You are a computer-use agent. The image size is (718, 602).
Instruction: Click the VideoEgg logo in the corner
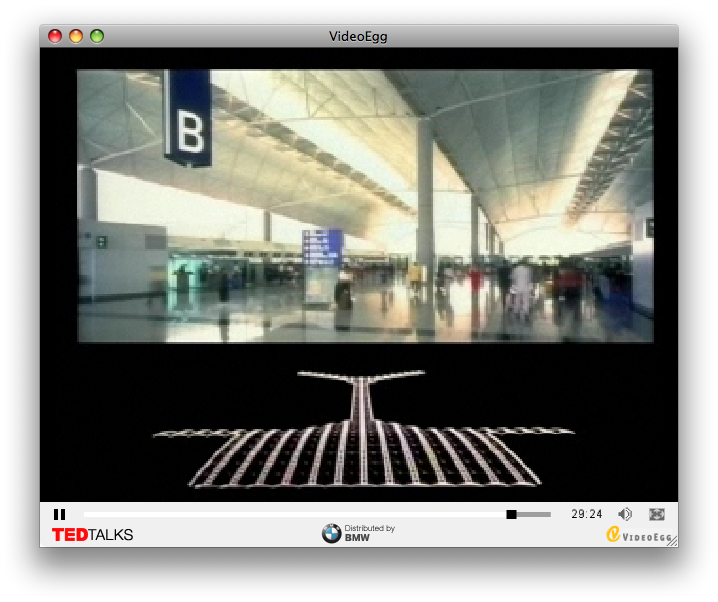[638, 535]
